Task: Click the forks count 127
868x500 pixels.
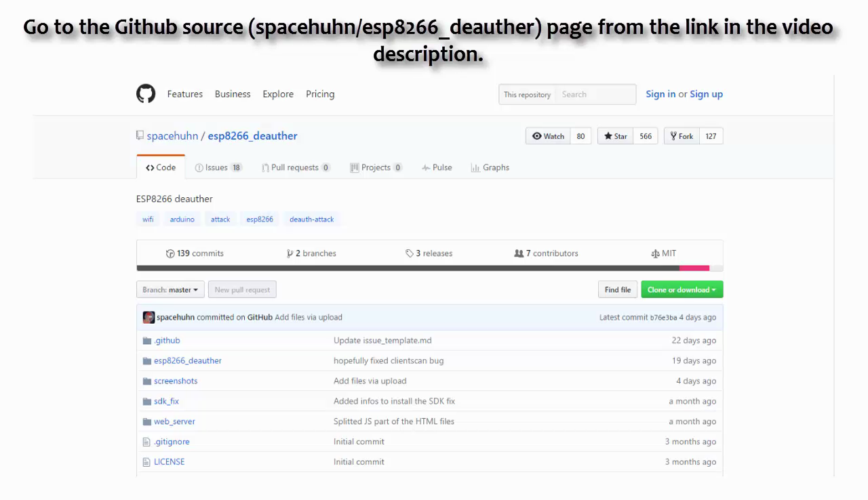Action: click(711, 136)
